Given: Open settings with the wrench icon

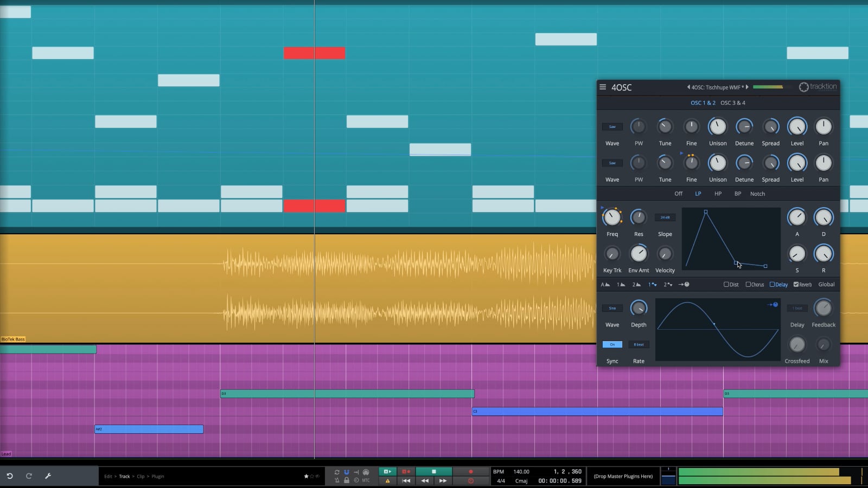Looking at the screenshot, I should [48, 476].
